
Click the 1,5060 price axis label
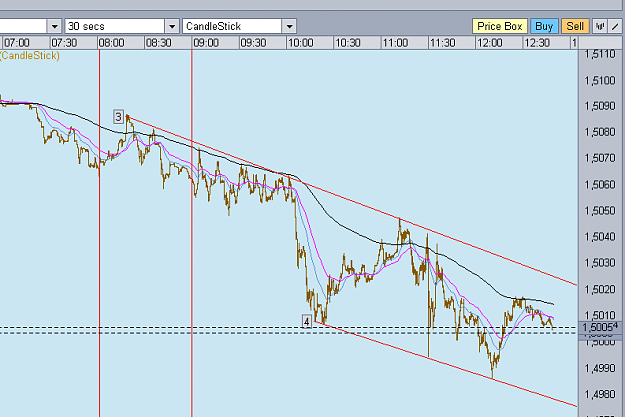[x=600, y=185]
